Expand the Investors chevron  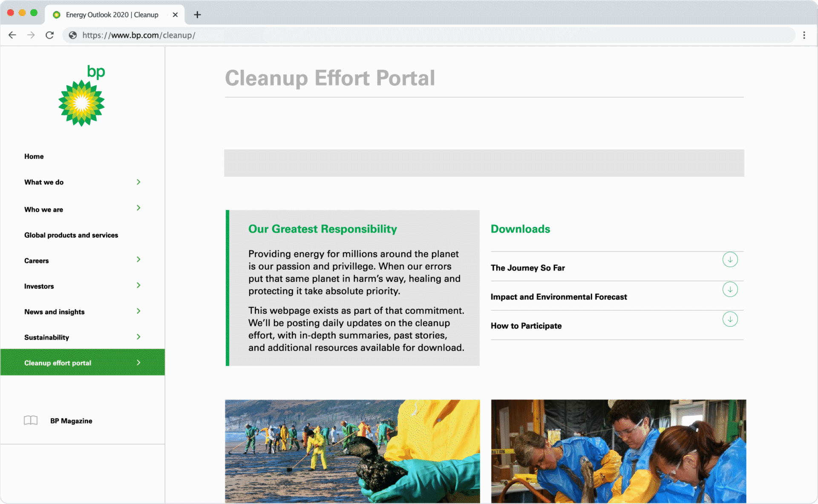[138, 285]
